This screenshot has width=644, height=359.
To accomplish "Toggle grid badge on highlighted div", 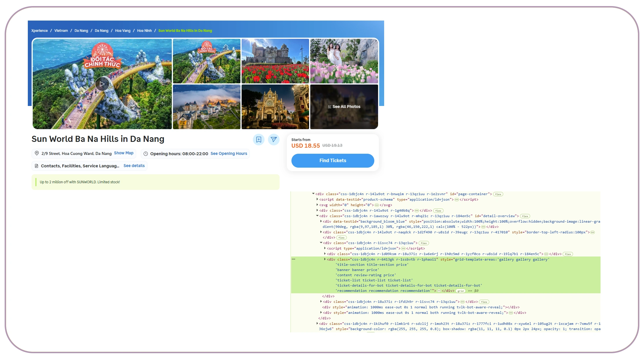I will 461,291.
